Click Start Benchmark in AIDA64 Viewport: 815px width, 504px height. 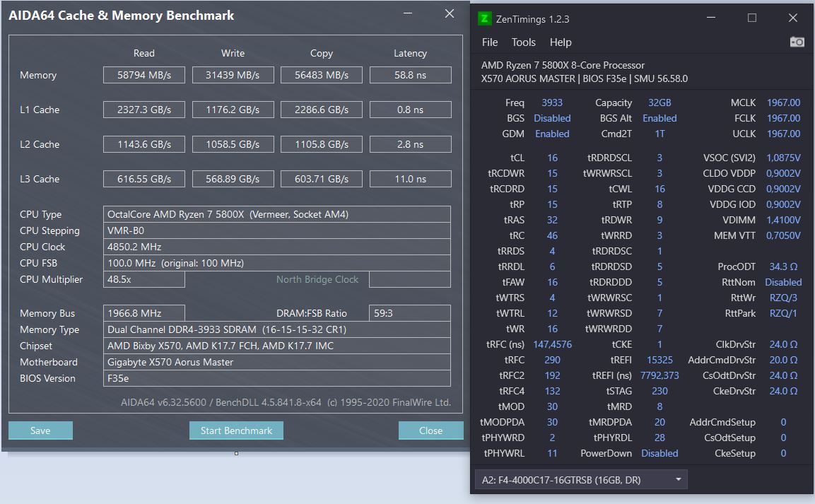tap(237, 430)
